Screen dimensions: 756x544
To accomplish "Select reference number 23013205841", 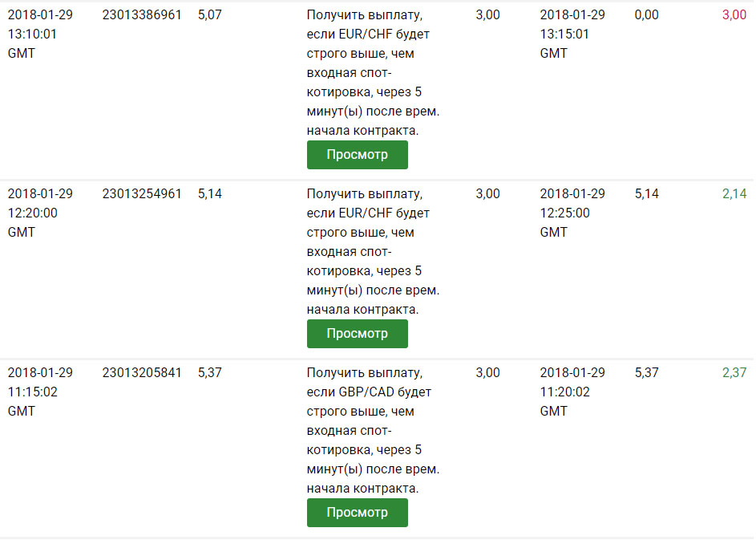I will click(x=142, y=373).
